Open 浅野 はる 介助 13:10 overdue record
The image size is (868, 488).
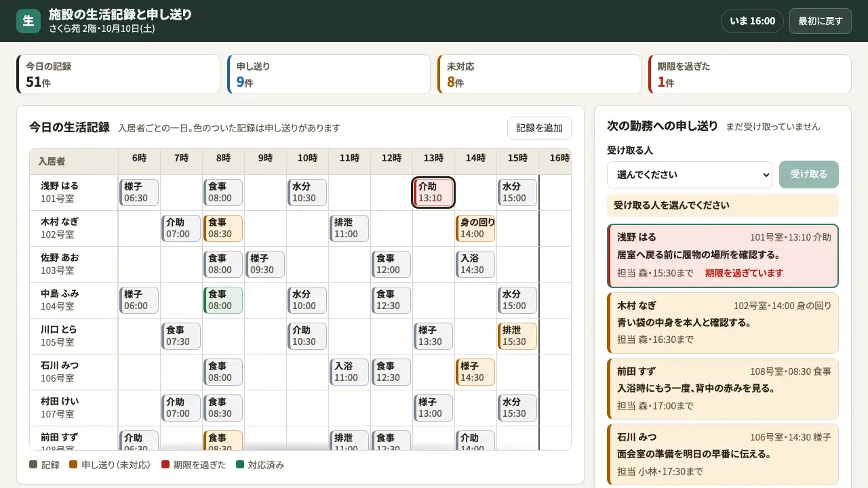tap(433, 192)
